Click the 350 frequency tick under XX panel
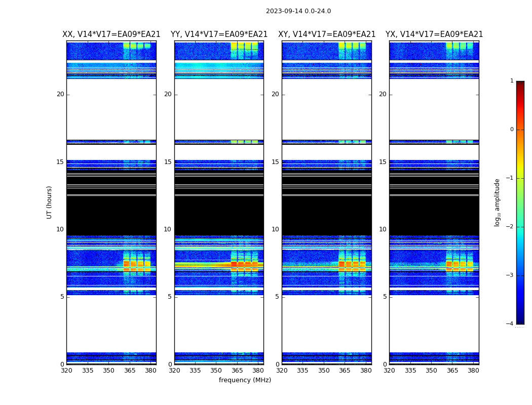The width and height of the screenshot is (532, 405). pos(108,371)
